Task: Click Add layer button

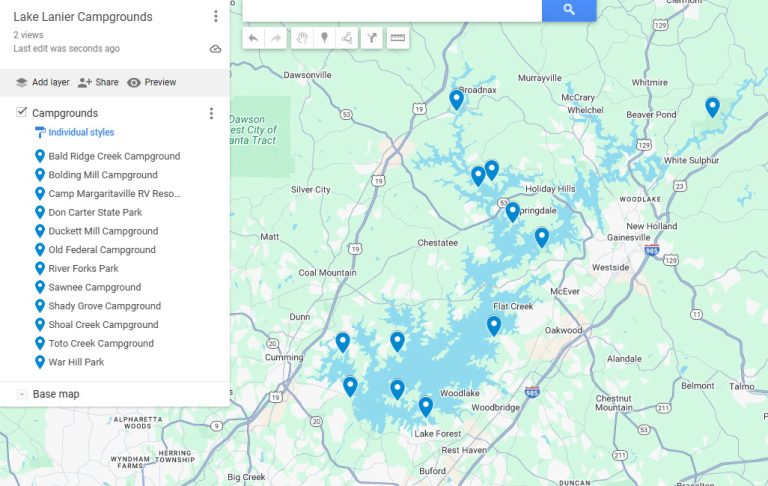Action: (x=43, y=82)
